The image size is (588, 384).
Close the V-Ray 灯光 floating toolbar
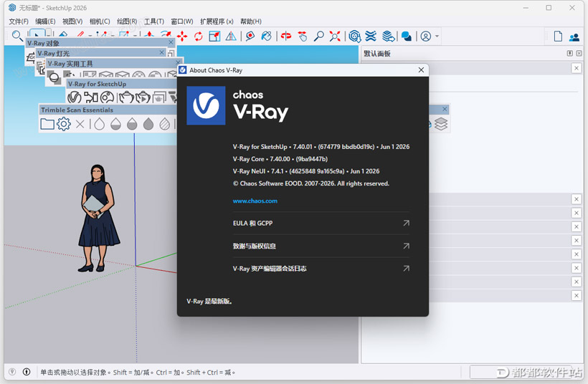tap(162, 52)
